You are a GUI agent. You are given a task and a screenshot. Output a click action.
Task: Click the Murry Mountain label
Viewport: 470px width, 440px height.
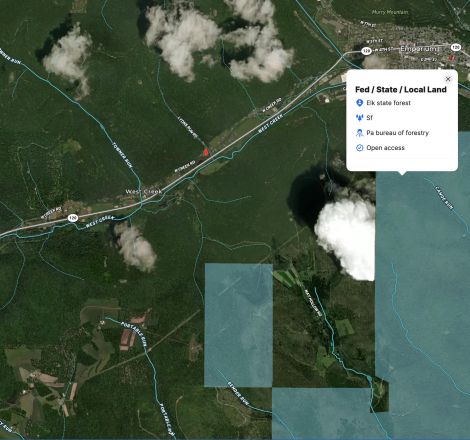pos(390,12)
